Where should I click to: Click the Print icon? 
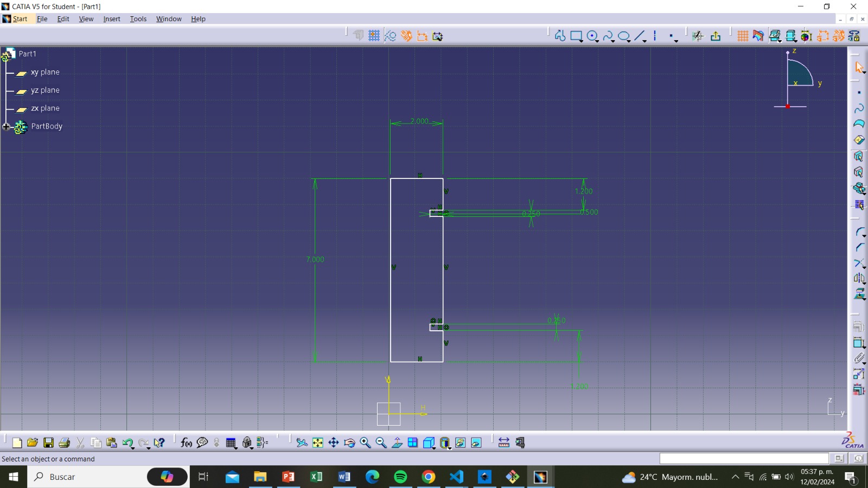pos(64,443)
